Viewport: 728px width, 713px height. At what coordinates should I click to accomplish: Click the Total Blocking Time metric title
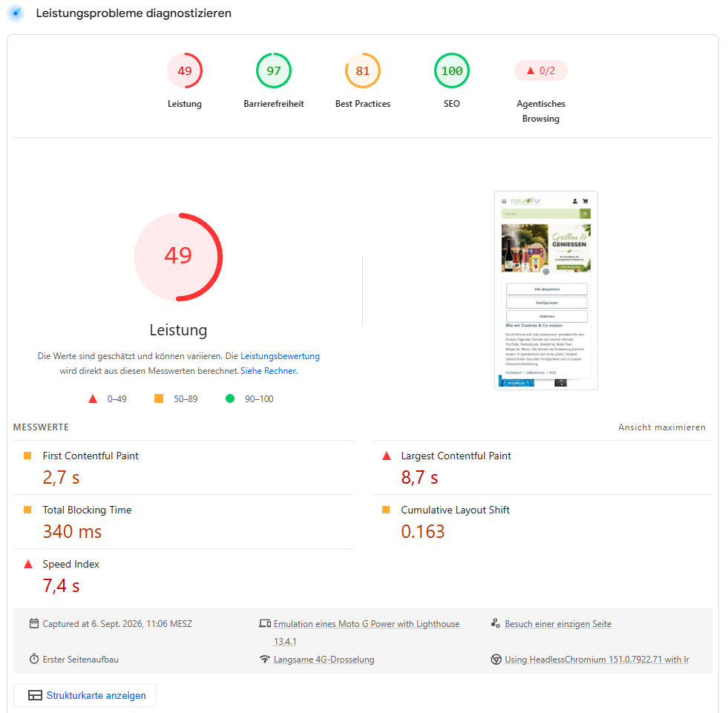coord(88,510)
